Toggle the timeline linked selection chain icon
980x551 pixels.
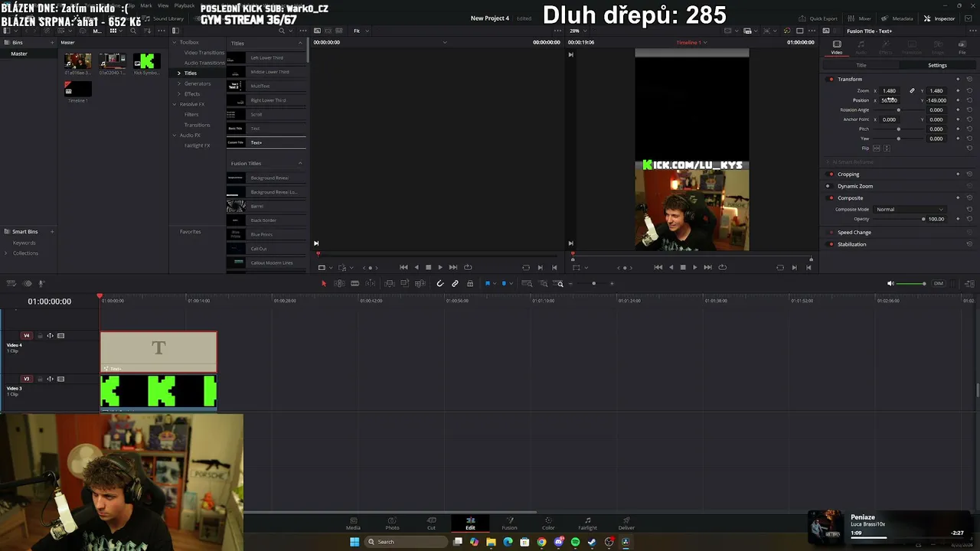[455, 283]
